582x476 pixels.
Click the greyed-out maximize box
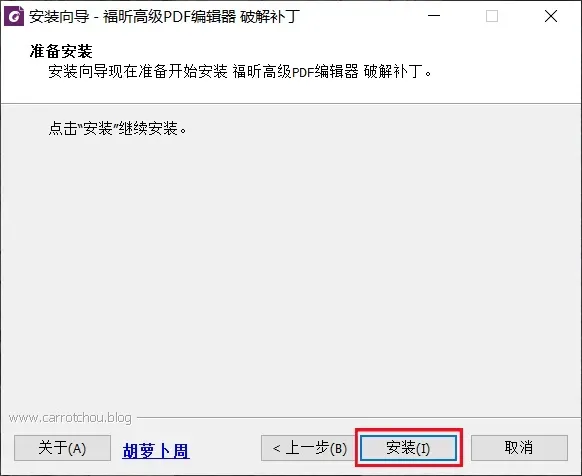pyautogui.click(x=492, y=16)
